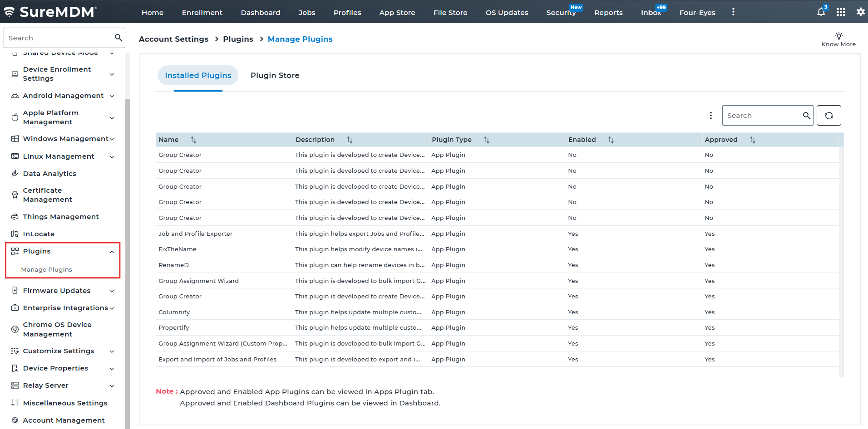Open the plugin table kebab options menu
This screenshot has height=429, width=868.
tap(710, 116)
